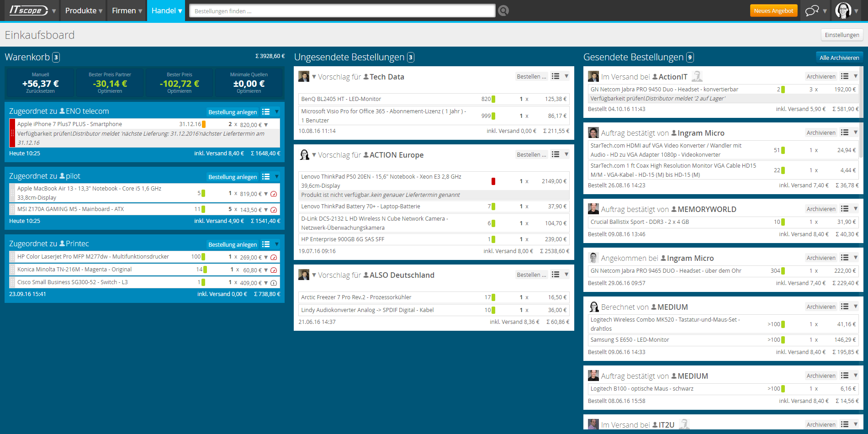Open list icon for Tech Data proposal
This screenshot has height=434, width=868.
(x=556, y=76)
